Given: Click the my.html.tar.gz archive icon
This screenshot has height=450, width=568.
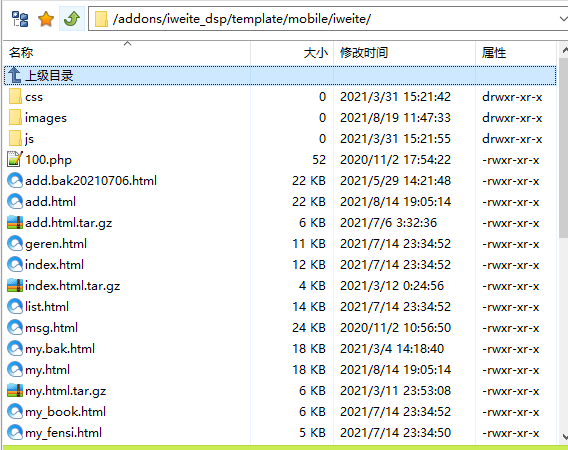Looking at the screenshot, I should 15,391.
